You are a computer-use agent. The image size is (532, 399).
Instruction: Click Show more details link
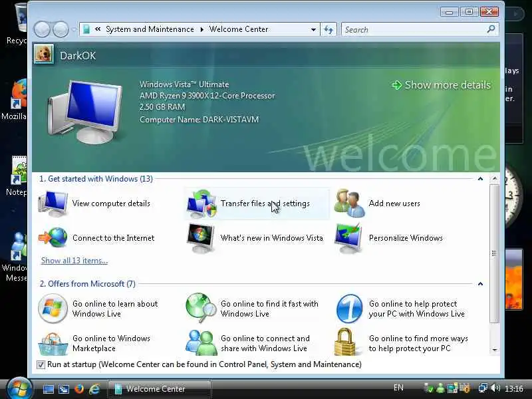441,85
